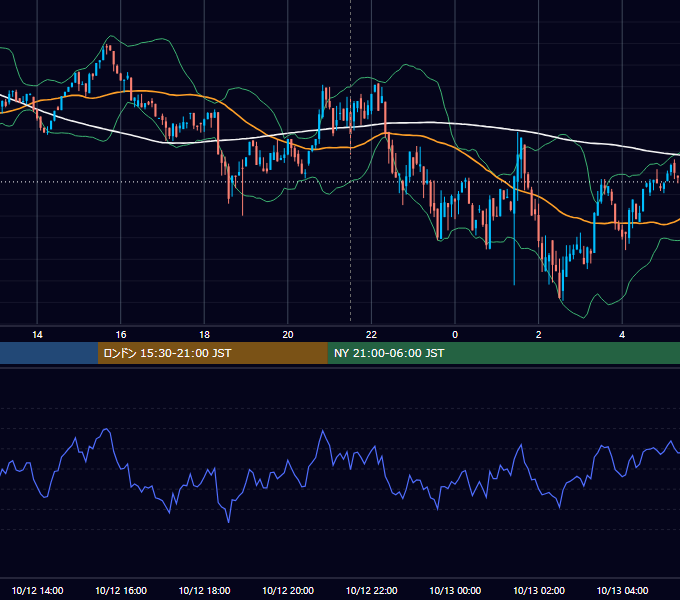Click the 10/12 14:00 date label
This screenshot has width=680, height=600.
coord(37,590)
